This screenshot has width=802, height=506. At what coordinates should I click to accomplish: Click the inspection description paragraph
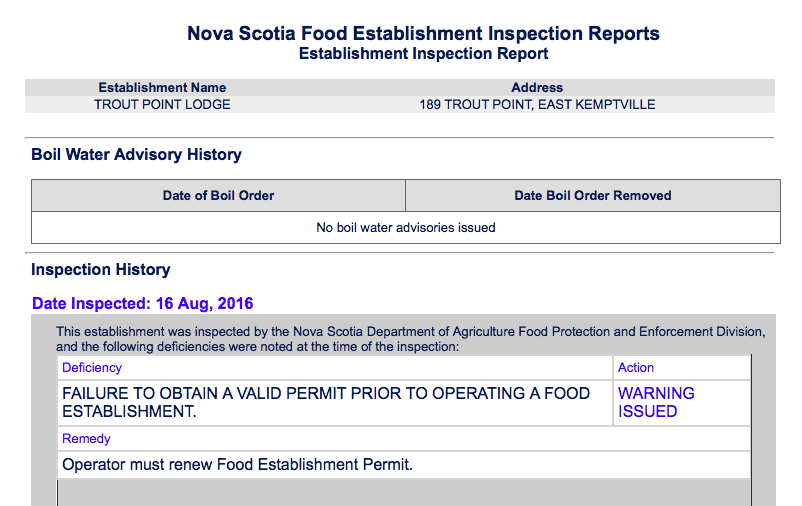coord(410,339)
